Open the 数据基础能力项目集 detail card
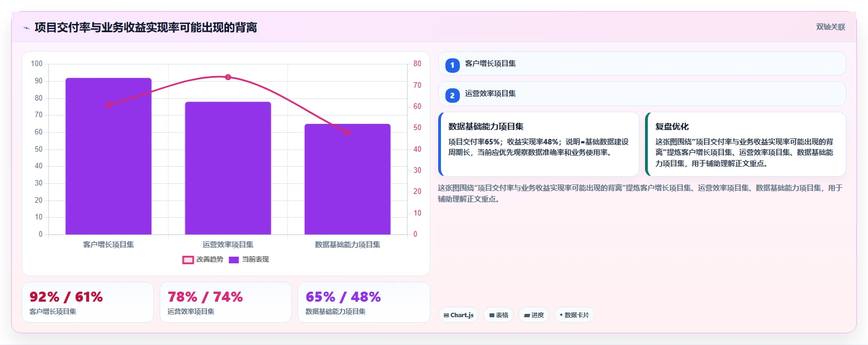 coord(539,144)
